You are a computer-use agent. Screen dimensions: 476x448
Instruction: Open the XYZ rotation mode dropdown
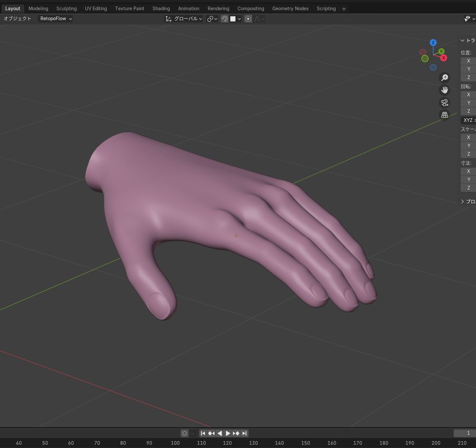(468, 120)
